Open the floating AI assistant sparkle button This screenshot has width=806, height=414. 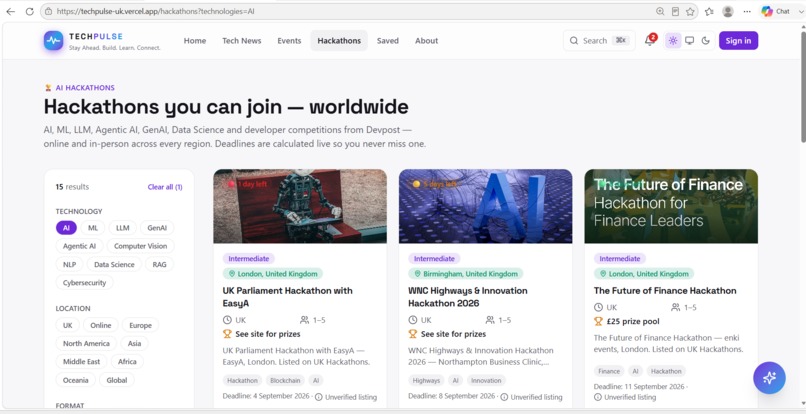(769, 378)
